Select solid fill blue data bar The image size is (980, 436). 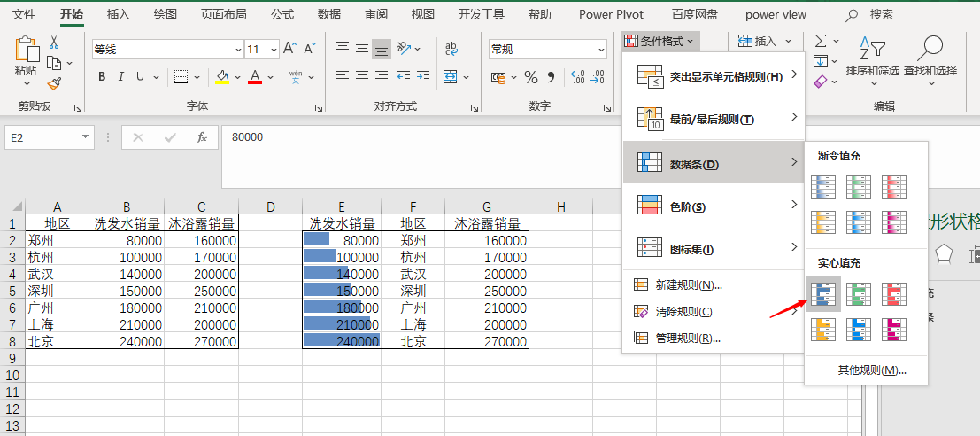point(823,294)
